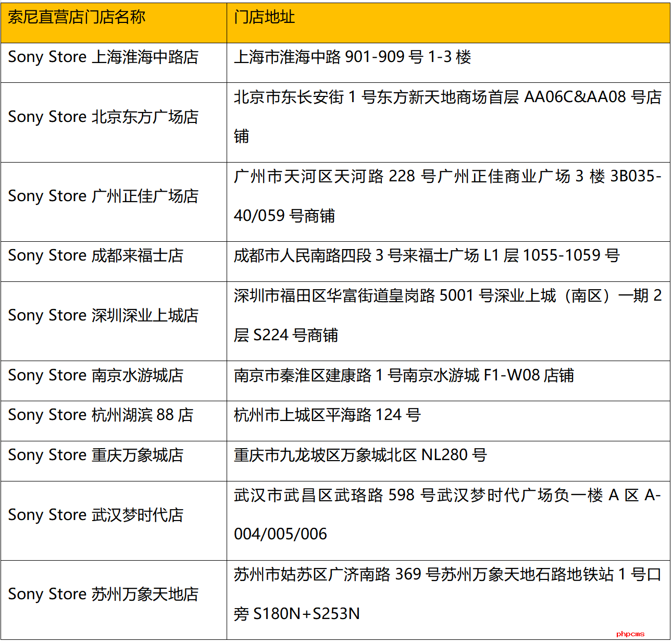Select the Sony Store 重庆万象城店 cell

click(x=114, y=461)
